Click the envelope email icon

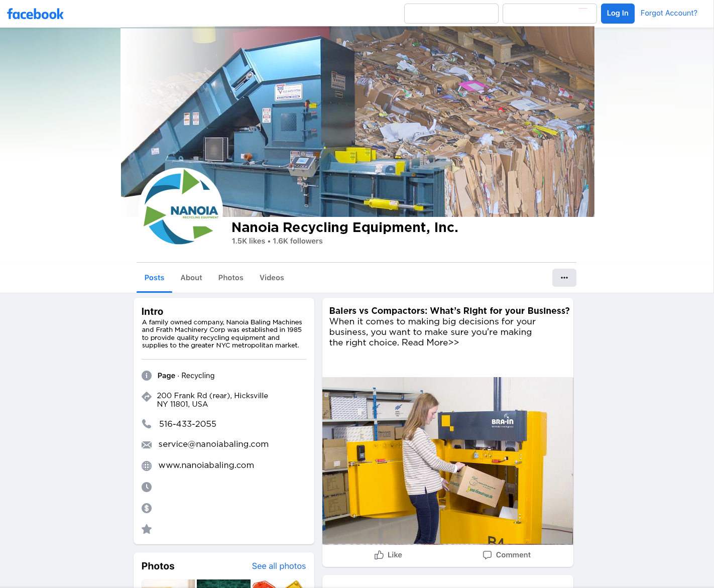147,445
